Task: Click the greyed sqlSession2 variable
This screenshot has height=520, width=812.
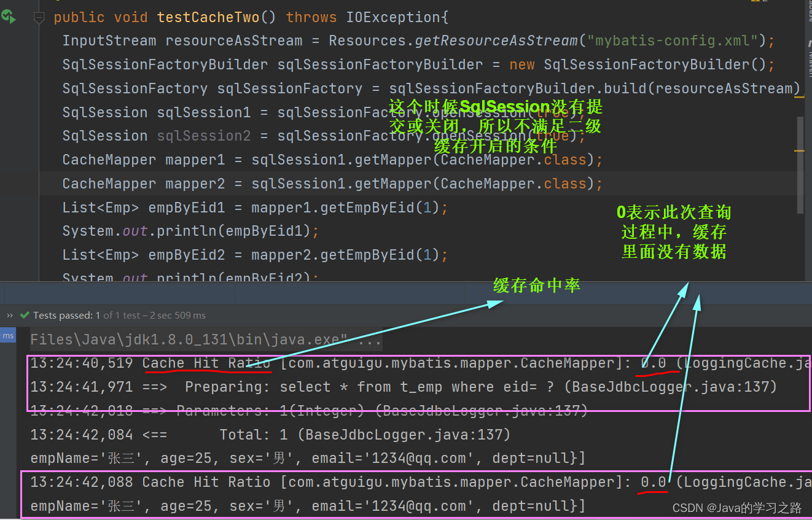Action: click(x=204, y=136)
